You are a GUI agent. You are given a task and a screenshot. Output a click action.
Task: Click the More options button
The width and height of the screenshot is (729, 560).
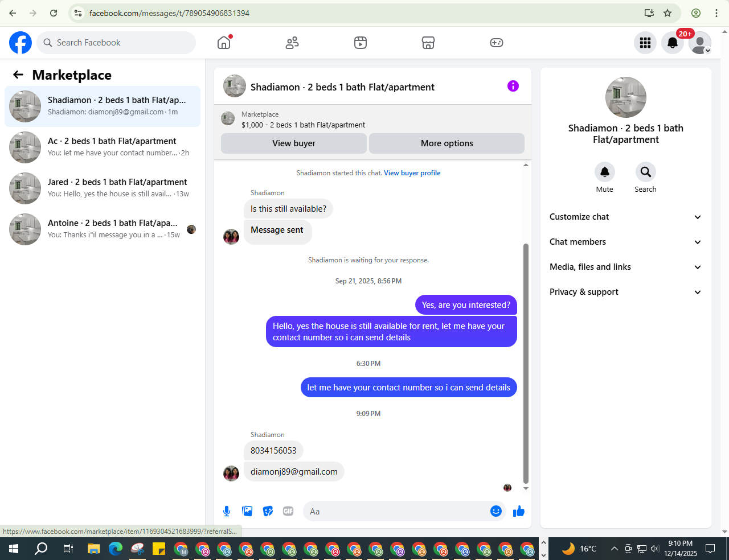coord(447,143)
